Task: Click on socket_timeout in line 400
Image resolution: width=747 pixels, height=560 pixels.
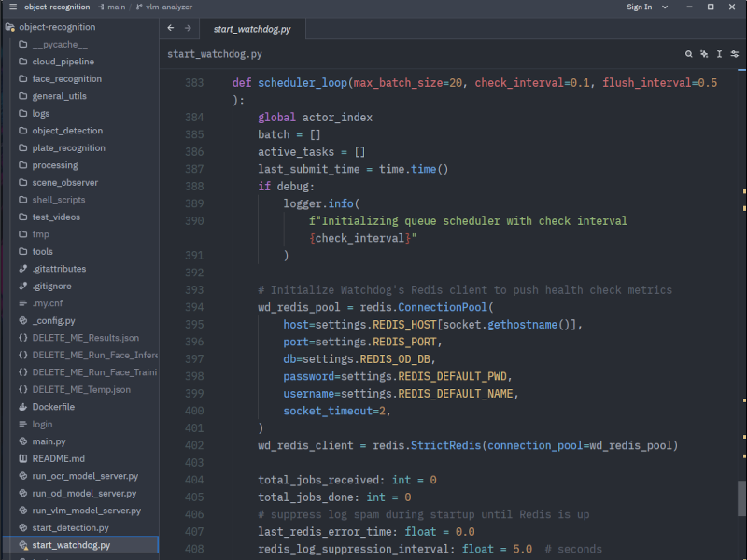Action: (328, 411)
